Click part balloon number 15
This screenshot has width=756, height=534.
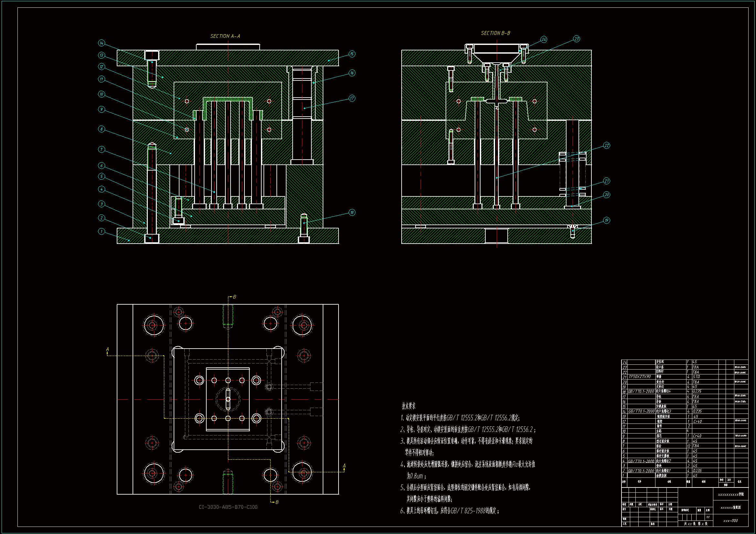click(x=352, y=54)
